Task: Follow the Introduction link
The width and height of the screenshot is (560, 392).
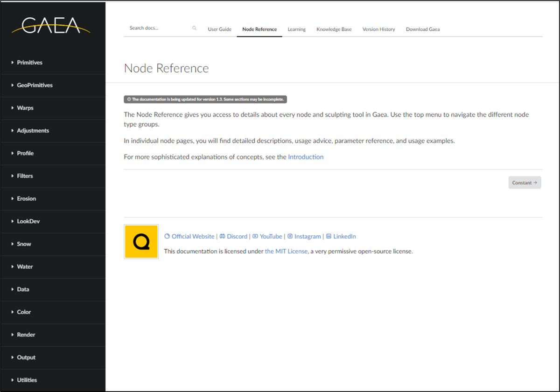Action: pos(306,157)
